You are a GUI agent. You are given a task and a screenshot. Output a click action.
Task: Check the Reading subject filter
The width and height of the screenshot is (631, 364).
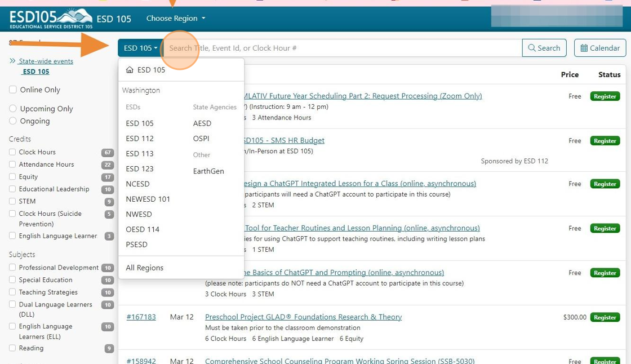click(x=12, y=348)
